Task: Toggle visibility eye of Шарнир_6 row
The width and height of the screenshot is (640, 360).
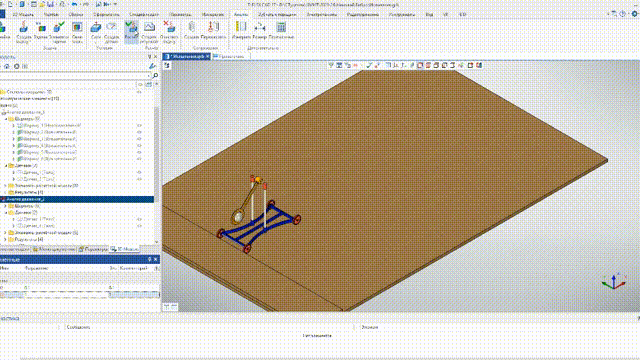Action: point(139,159)
